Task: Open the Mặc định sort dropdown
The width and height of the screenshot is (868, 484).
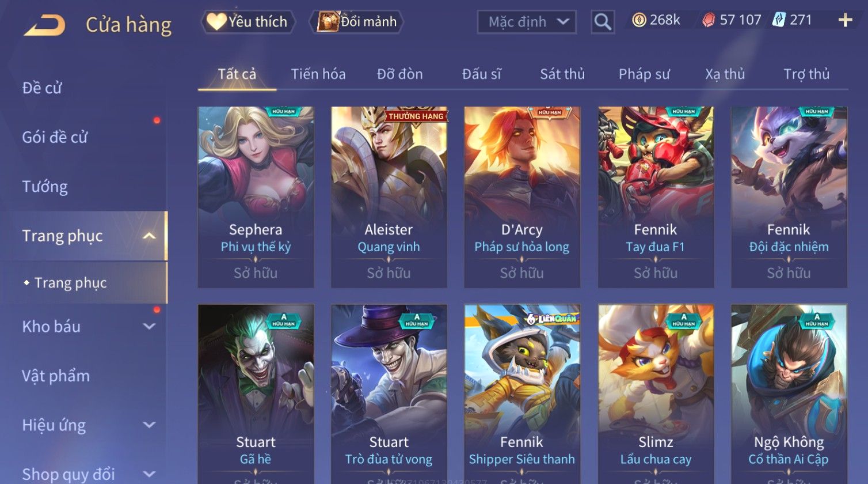Action: pyautogui.click(x=526, y=22)
